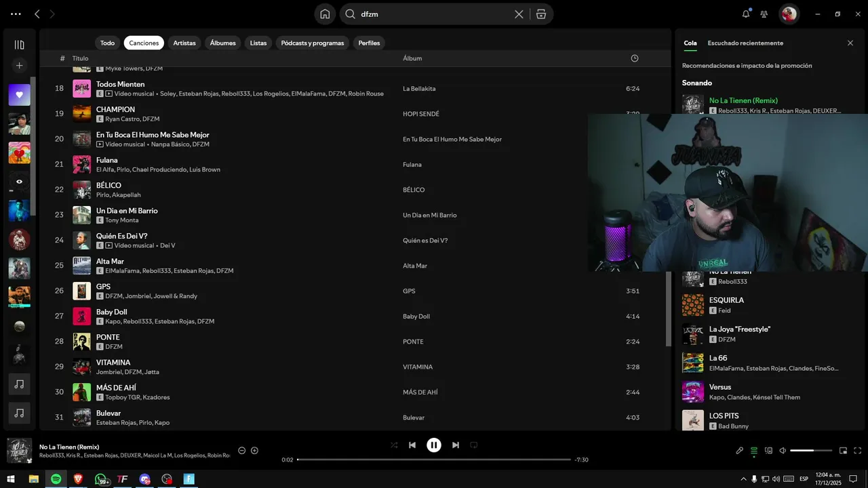Enter full screen player

[858, 451]
